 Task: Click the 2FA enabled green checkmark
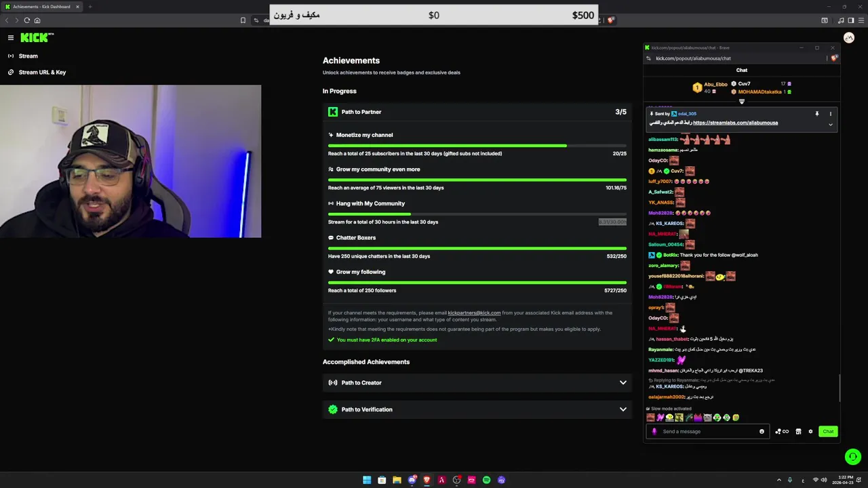click(x=332, y=340)
